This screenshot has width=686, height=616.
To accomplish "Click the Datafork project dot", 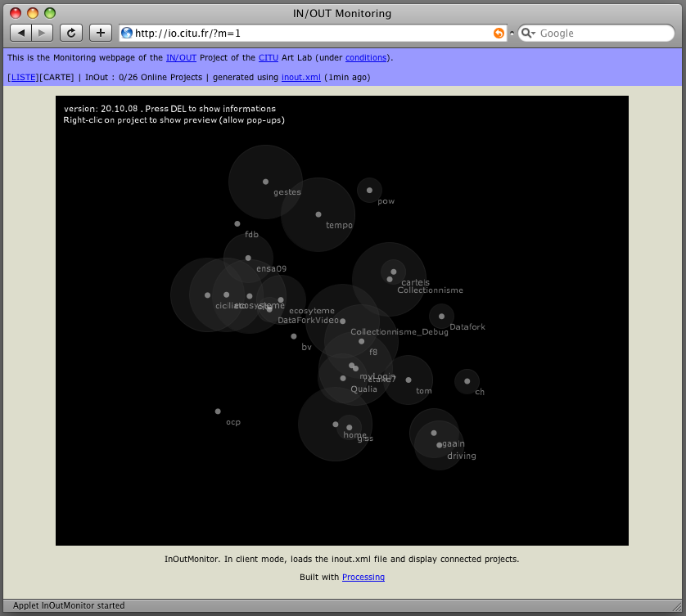I will (x=441, y=317).
